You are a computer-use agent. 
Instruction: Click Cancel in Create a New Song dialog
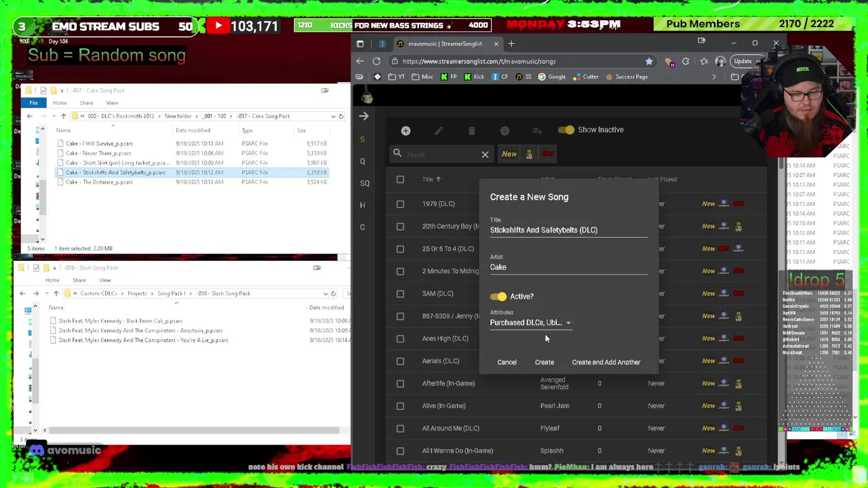tap(507, 362)
